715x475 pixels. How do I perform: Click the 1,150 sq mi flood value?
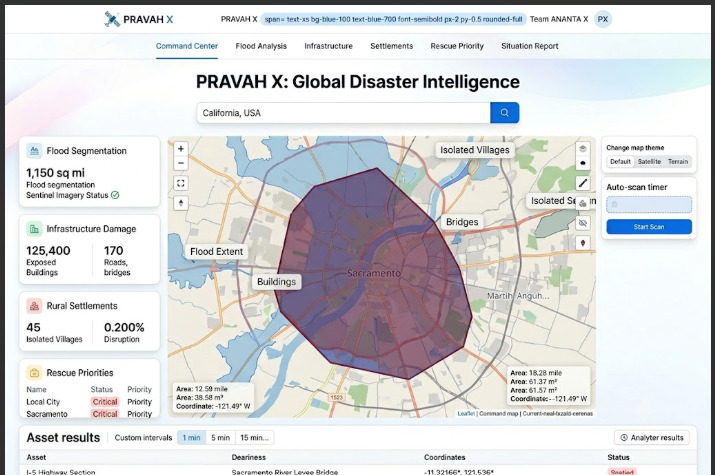pos(55,173)
